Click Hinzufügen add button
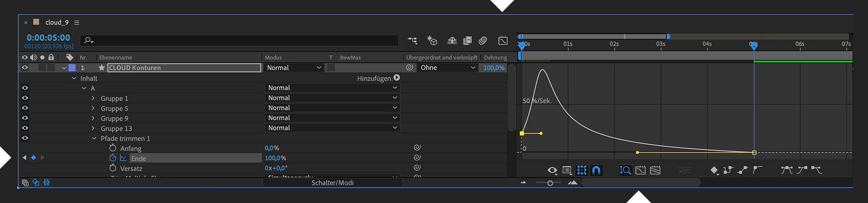This screenshot has width=868, height=203. 397,78
